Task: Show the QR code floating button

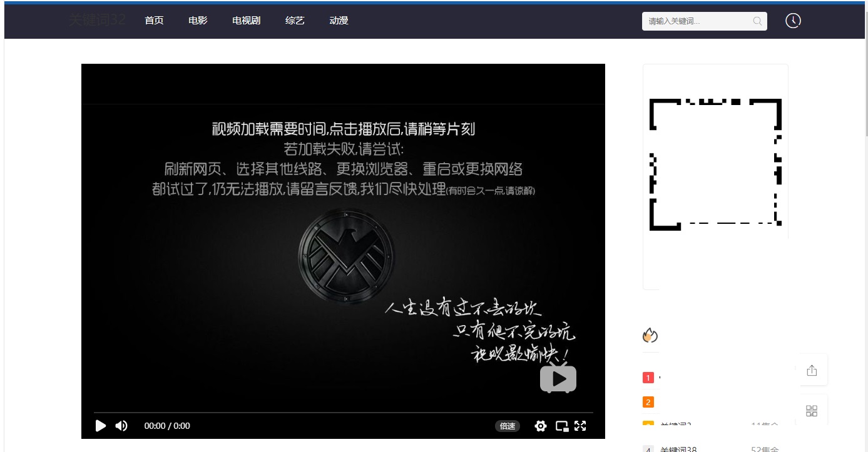Action: coord(812,411)
